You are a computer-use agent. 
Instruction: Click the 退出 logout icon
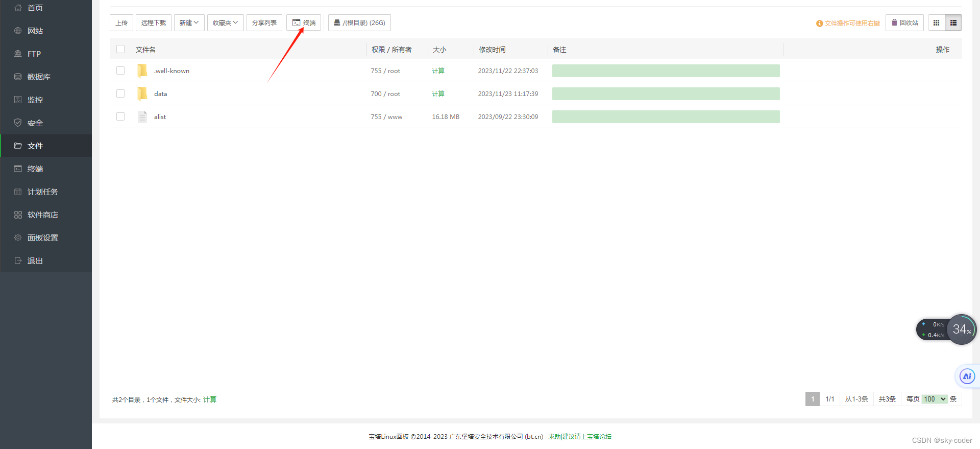click(18, 261)
